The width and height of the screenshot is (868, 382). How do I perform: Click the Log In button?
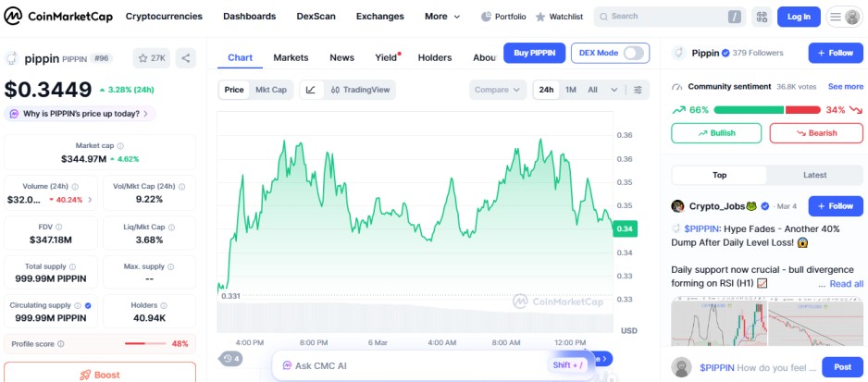tap(799, 17)
